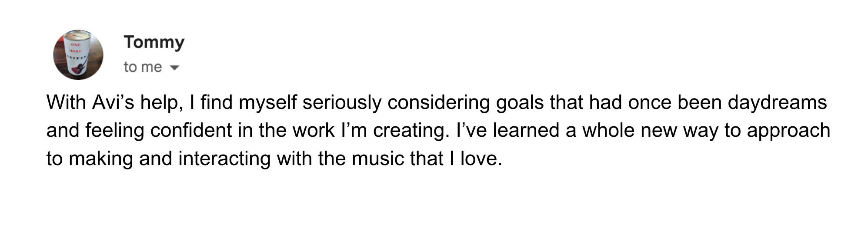Click the 'to me' recipient text
This screenshot has width=868, height=230.
click(x=143, y=67)
